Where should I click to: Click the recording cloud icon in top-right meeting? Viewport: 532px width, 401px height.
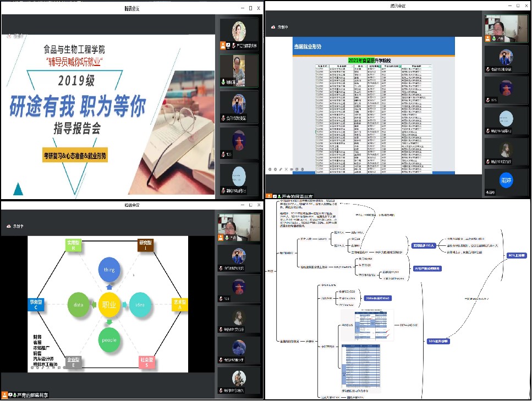[273, 27]
